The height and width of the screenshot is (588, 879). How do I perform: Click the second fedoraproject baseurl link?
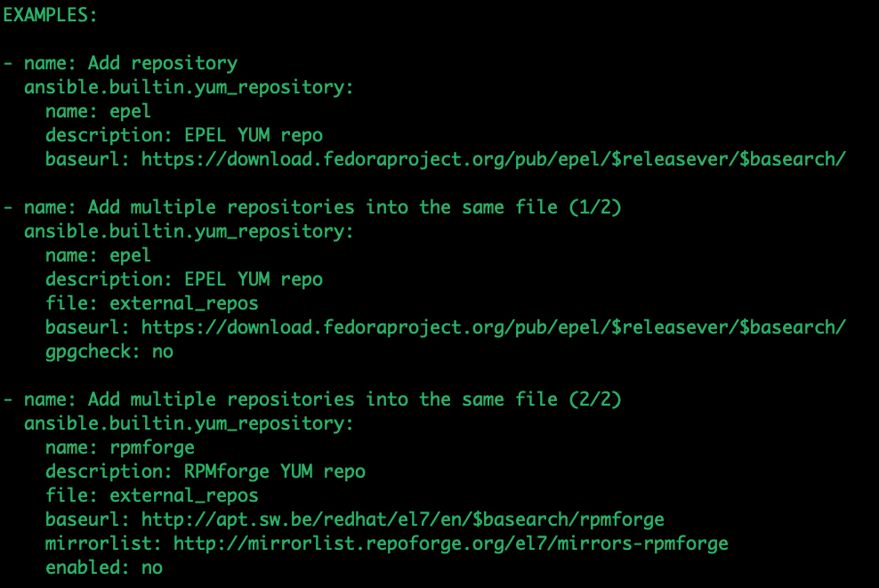[x=493, y=327]
